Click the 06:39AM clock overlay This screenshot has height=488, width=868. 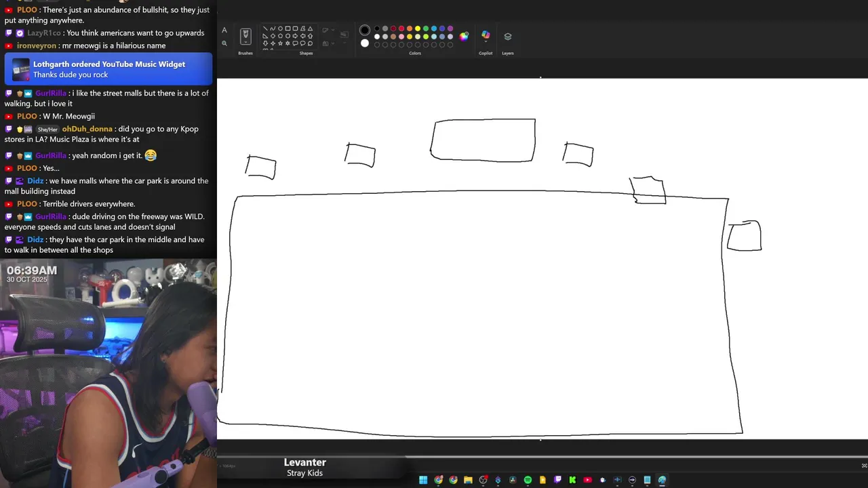click(32, 270)
